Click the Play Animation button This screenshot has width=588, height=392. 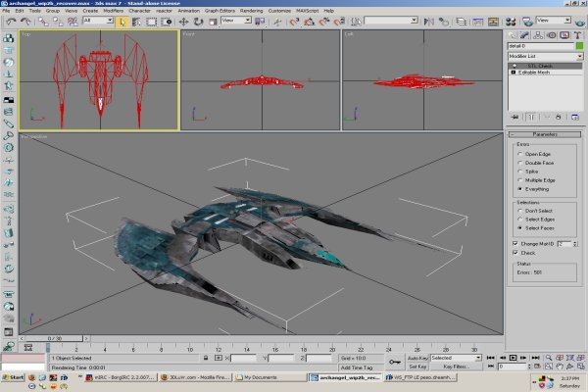point(513,358)
